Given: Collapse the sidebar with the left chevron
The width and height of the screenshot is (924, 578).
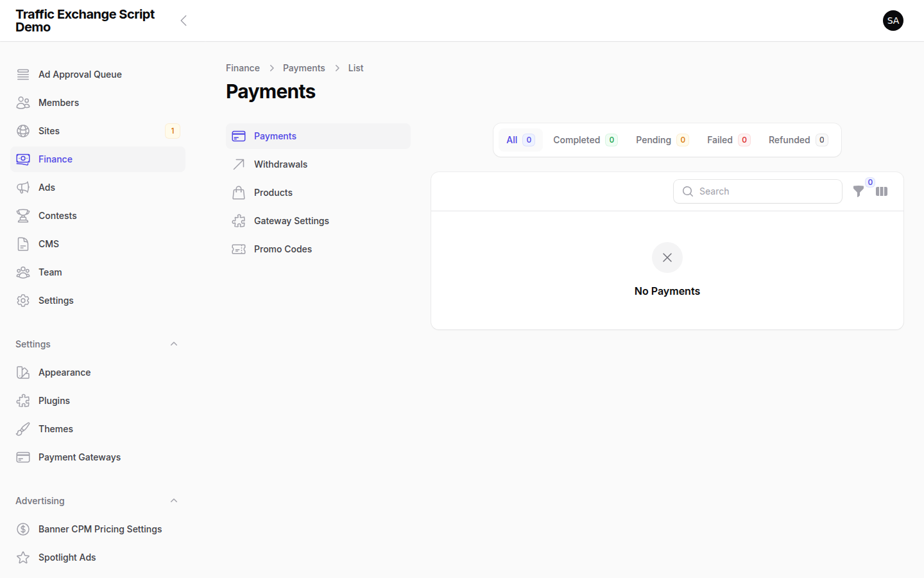Looking at the screenshot, I should coord(184,20).
